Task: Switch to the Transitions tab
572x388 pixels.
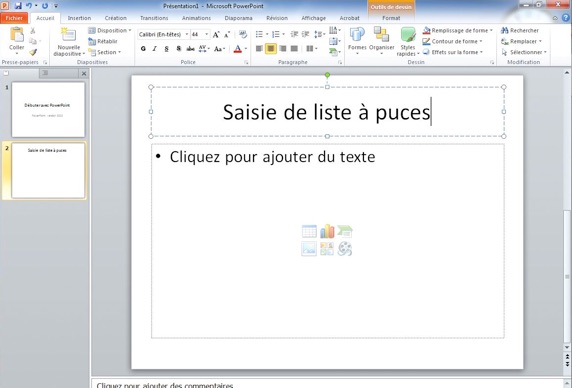Action: (154, 18)
